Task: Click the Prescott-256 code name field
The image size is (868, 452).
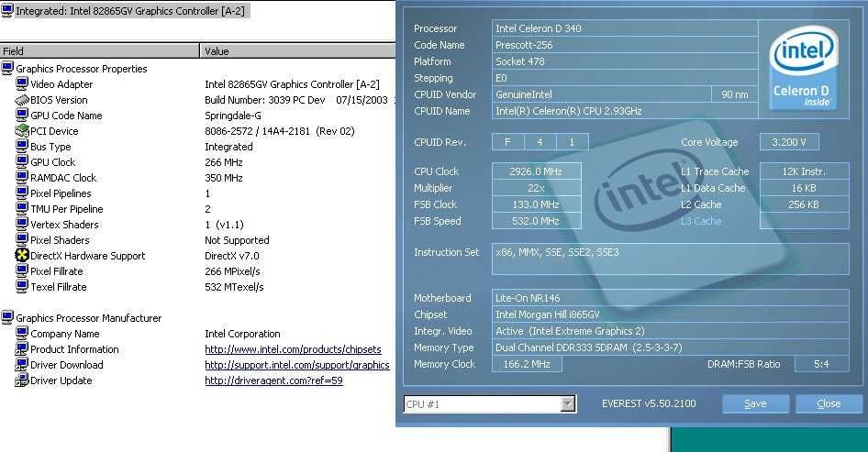Action: [x=625, y=45]
